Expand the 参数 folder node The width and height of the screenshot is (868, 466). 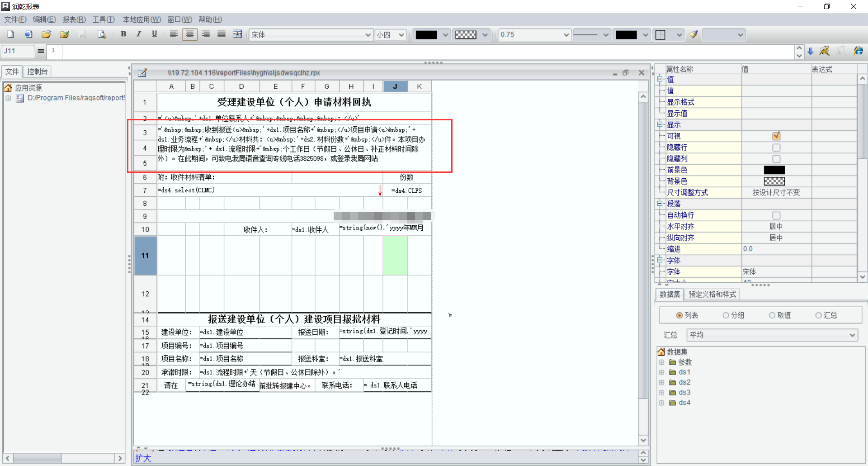[x=661, y=362]
